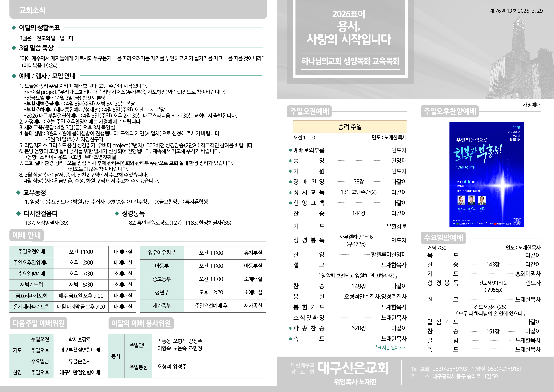Select the 수요일밤예배 section label
Viewport: 554px width, 392px height.
(443, 238)
